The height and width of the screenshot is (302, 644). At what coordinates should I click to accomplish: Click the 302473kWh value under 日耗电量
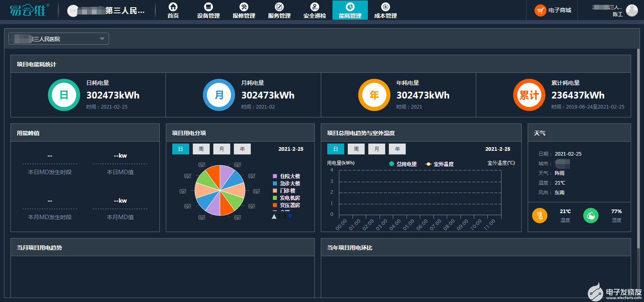113,95
